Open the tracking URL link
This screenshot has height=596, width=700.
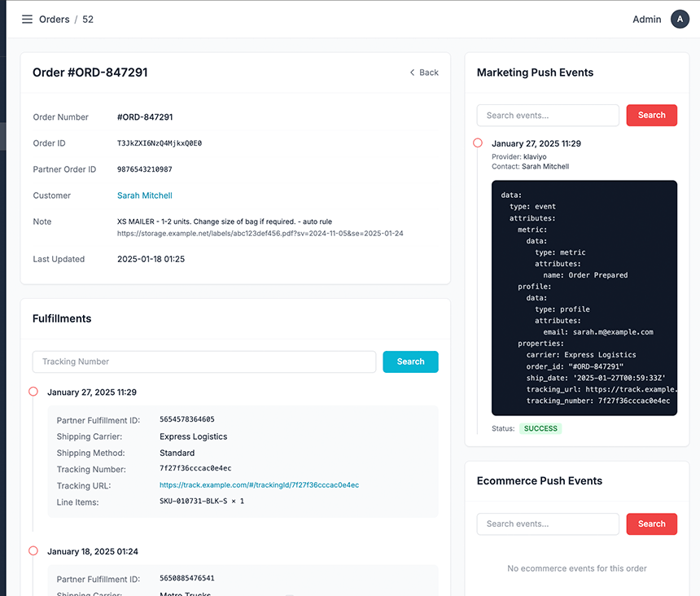click(x=259, y=485)
